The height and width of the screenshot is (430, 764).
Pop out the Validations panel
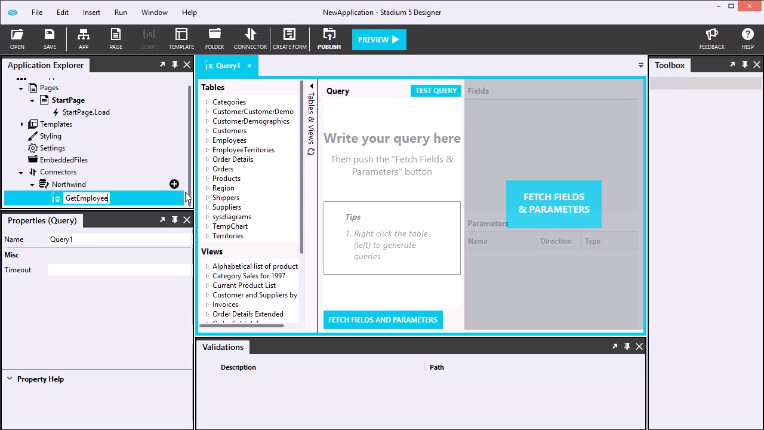tap(615, 347)
